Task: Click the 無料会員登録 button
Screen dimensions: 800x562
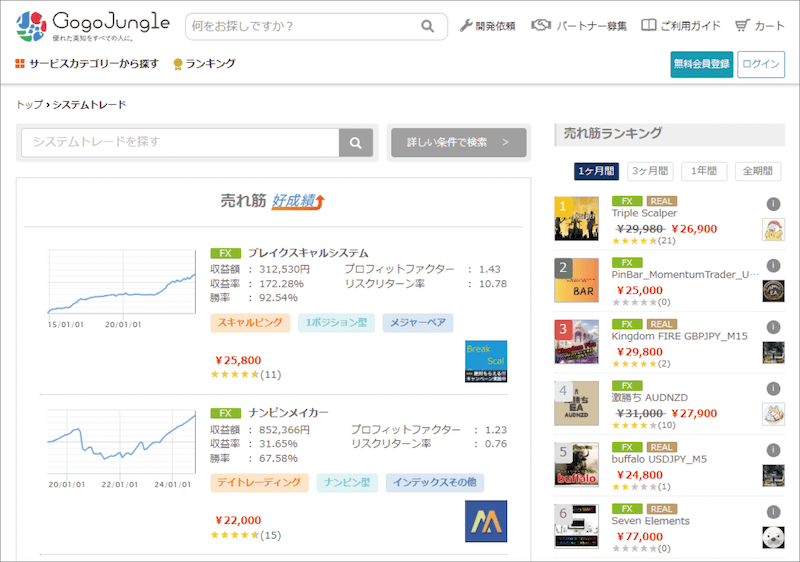Action: [x=702, y=64]
